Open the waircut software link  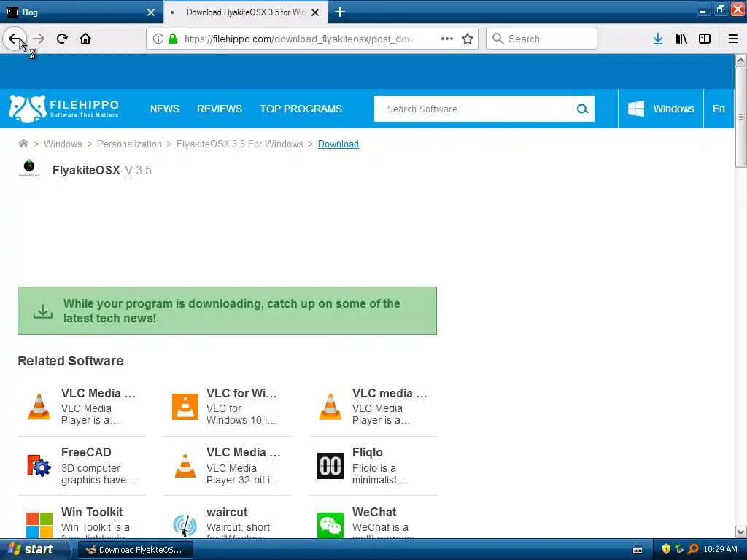[228, 512]
